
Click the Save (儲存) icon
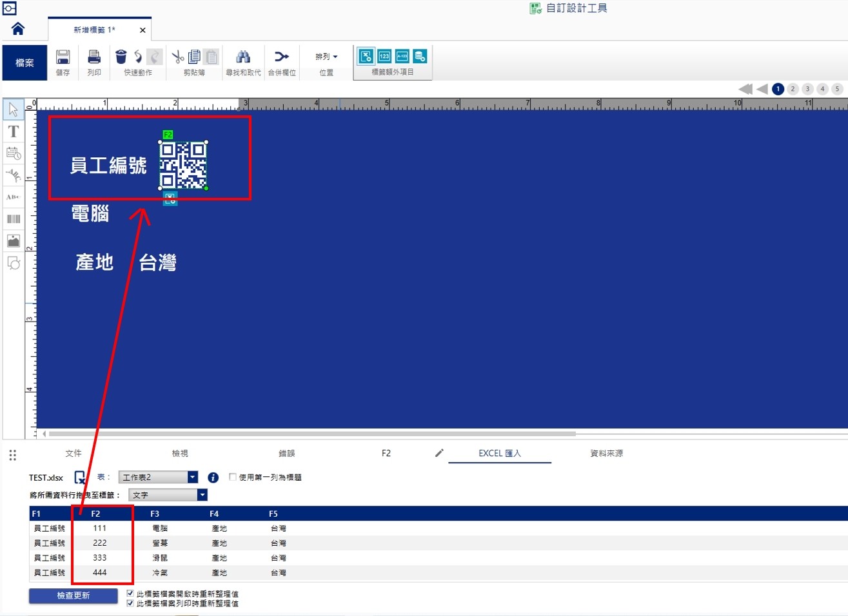pyautogui.click(x=63, y=57)
